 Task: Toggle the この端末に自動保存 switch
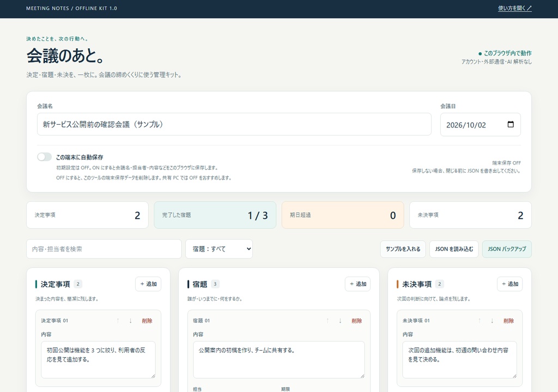[x=45, y=157]
